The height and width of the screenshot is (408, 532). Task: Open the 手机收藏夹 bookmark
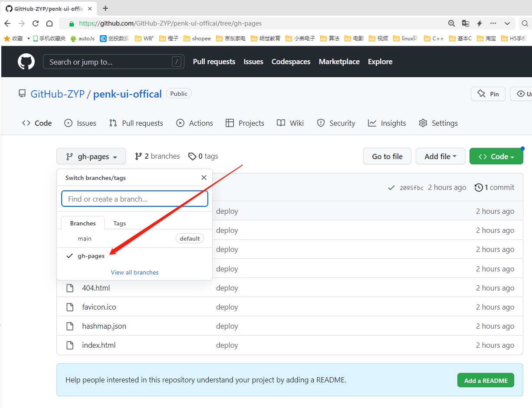click(x=49, y=38)
